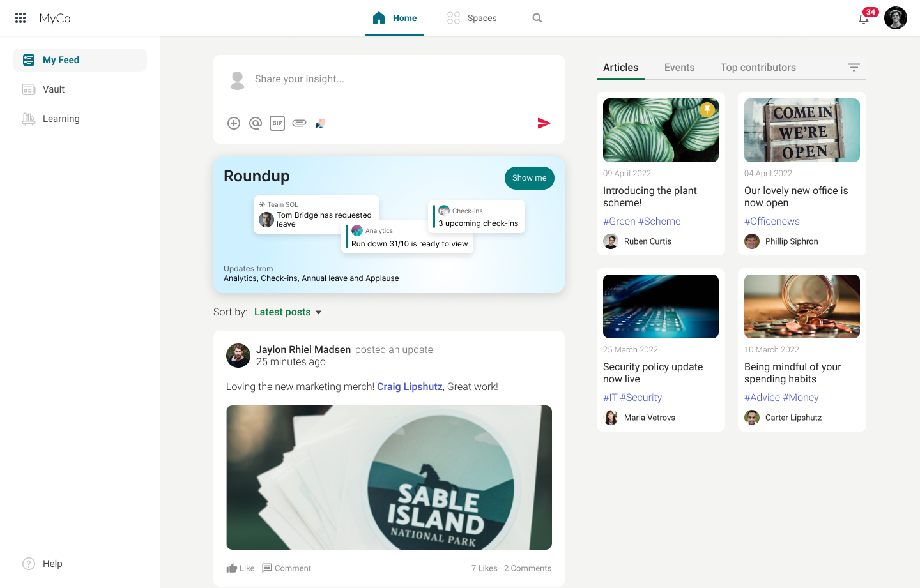The image size is (920, 588).
Task: Open the filter icon beside Top contributors
Action: click(x=854, y=66)
